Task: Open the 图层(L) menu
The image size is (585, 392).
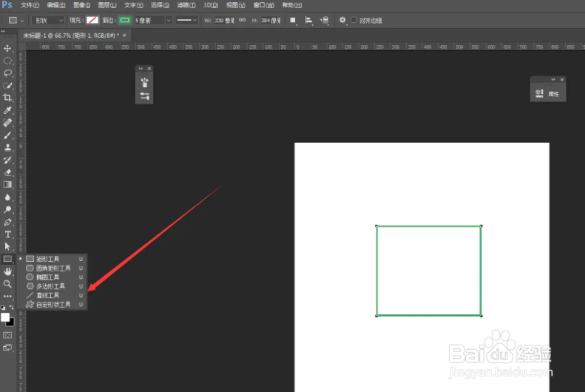Action: pos(107,5)
